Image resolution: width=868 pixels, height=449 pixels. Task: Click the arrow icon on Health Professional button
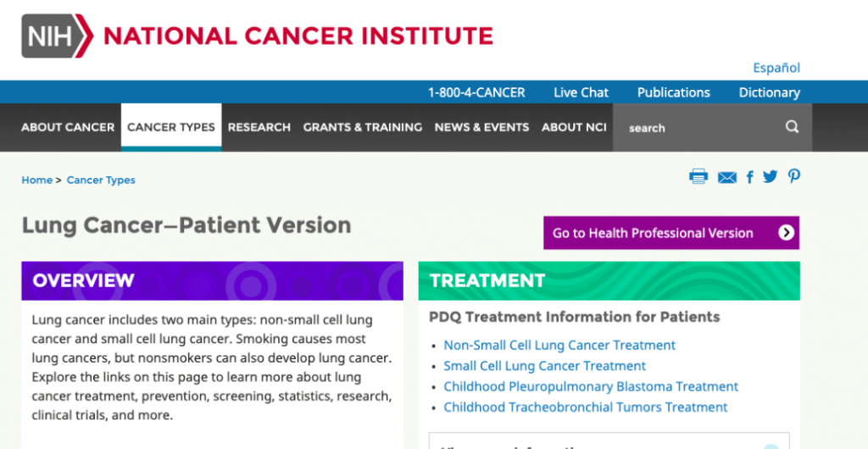[786, 233]
